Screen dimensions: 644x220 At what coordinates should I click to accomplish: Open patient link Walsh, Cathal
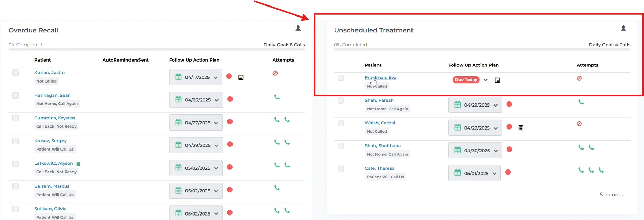pos(380,123)
